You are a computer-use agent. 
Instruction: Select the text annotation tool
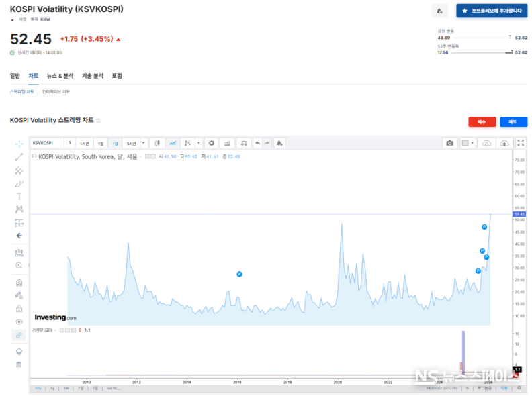coord(19,196)
